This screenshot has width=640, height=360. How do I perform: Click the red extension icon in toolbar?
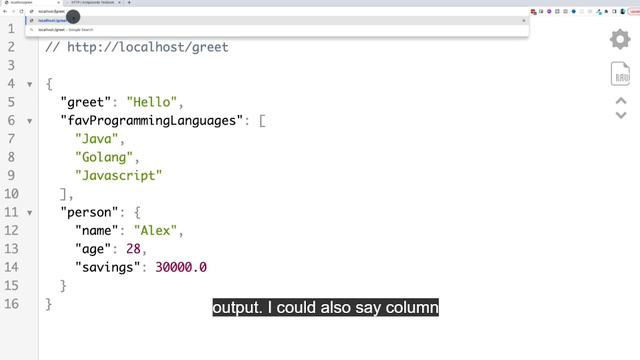533,11
